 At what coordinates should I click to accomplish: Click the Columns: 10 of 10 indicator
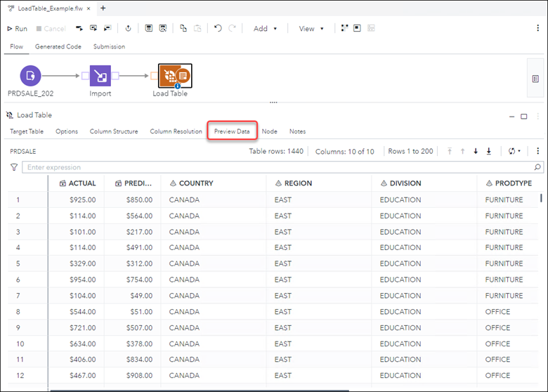(x=344, y=151)
